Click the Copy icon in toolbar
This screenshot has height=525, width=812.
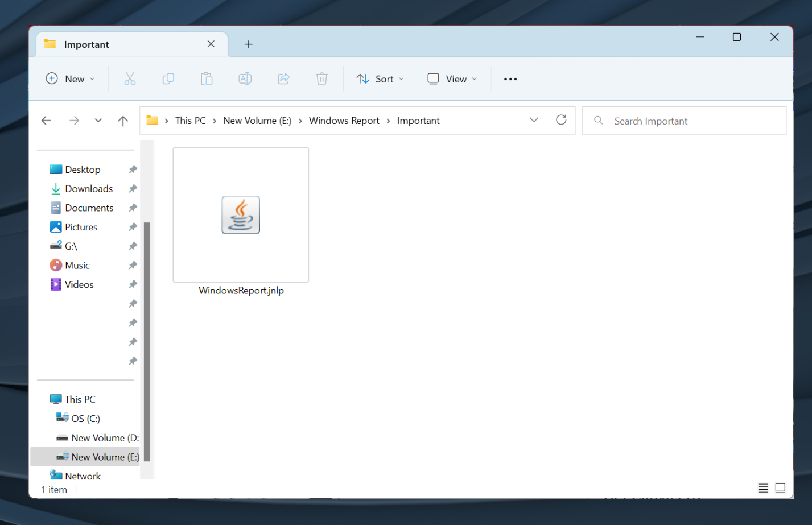168,79
